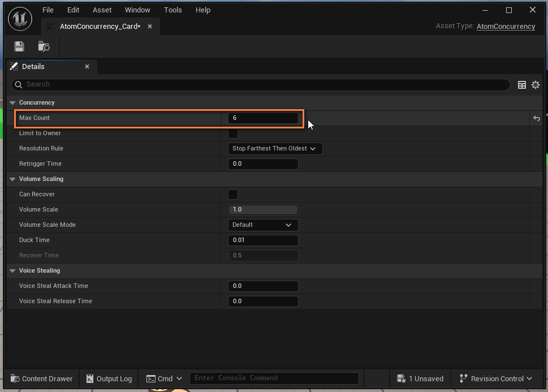Click the Revision Control branch icon
The image size is (548, 392).
coord(463,379)
